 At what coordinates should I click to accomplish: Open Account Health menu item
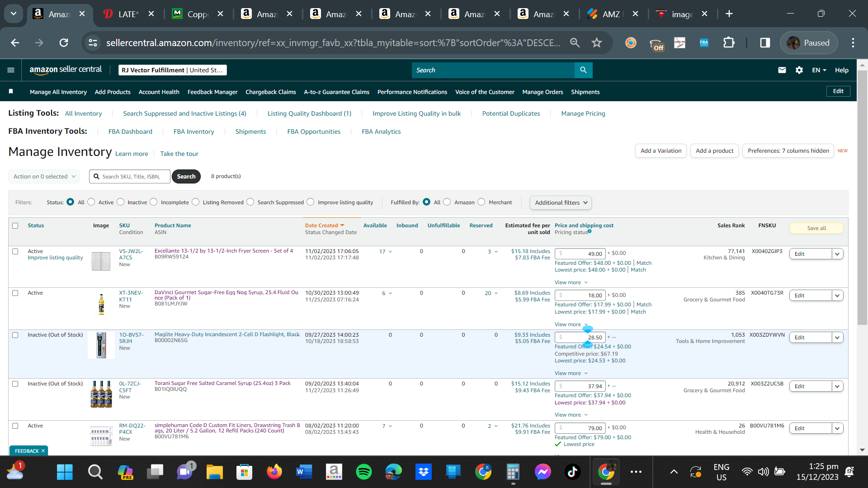click(159, 92)
